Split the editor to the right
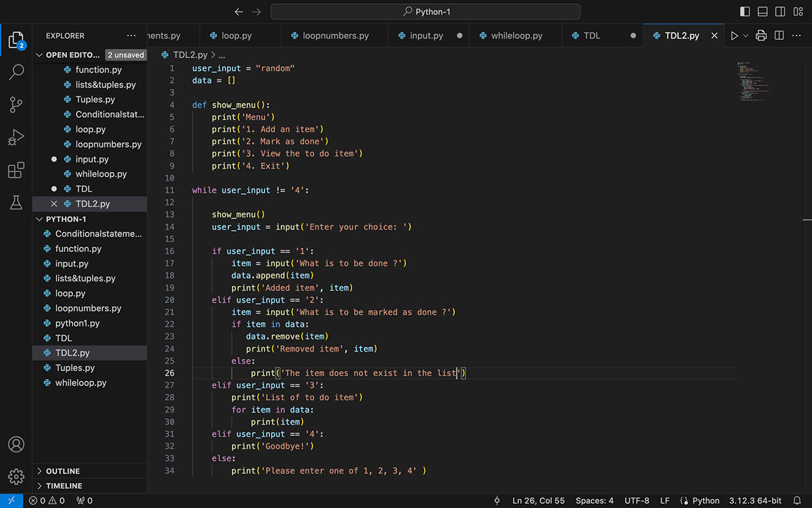Viewport: 812px width, 508px height. coord(779,35)
